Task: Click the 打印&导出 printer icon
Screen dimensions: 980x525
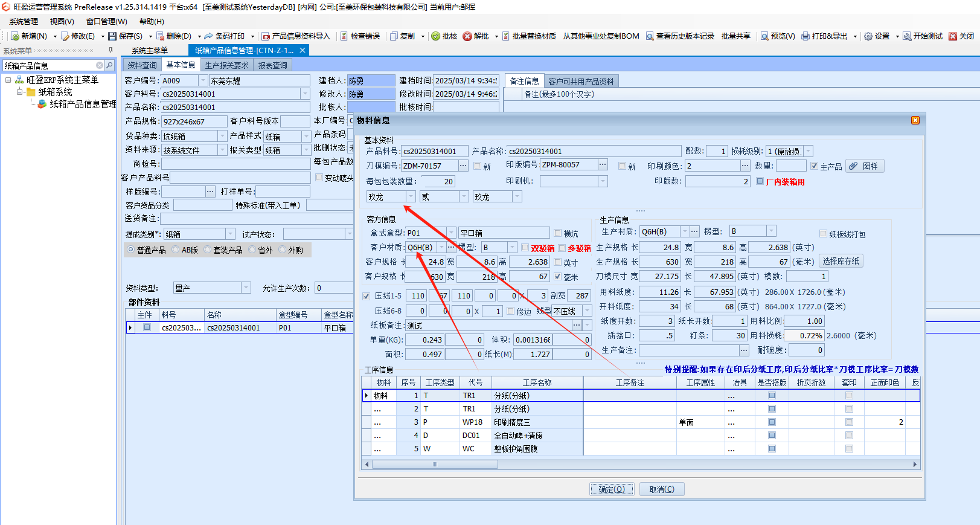Action: click(805, 36)
